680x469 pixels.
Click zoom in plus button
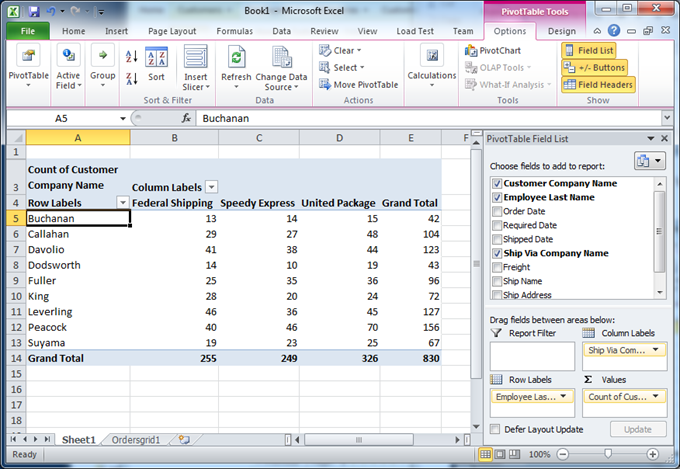(x=652, y=454)
